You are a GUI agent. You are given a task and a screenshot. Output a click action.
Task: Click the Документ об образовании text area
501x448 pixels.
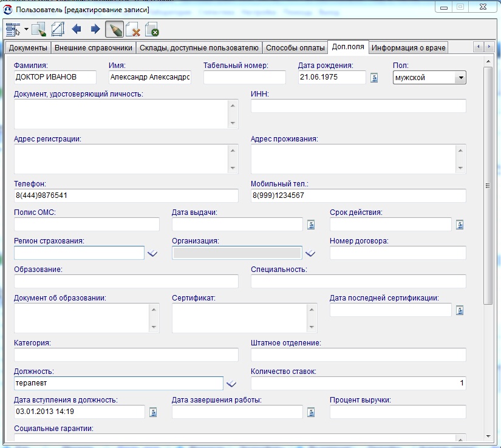[x=81, y=318]
